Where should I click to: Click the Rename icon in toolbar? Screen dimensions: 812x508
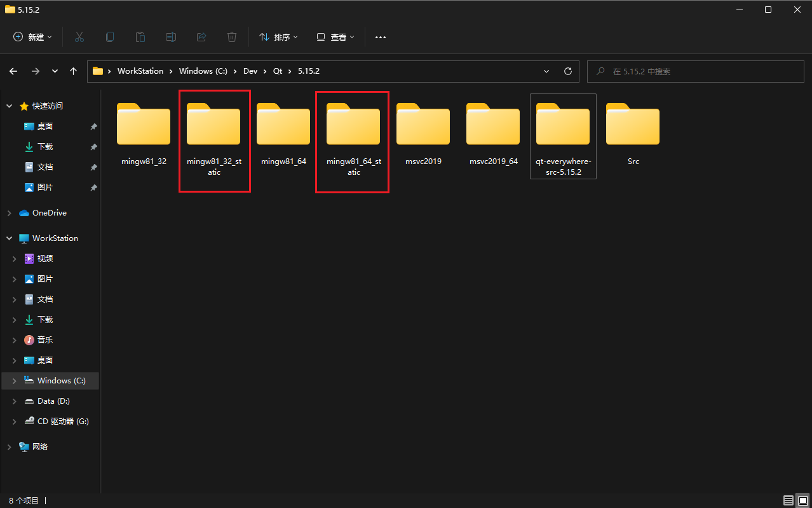pos(171,37)
